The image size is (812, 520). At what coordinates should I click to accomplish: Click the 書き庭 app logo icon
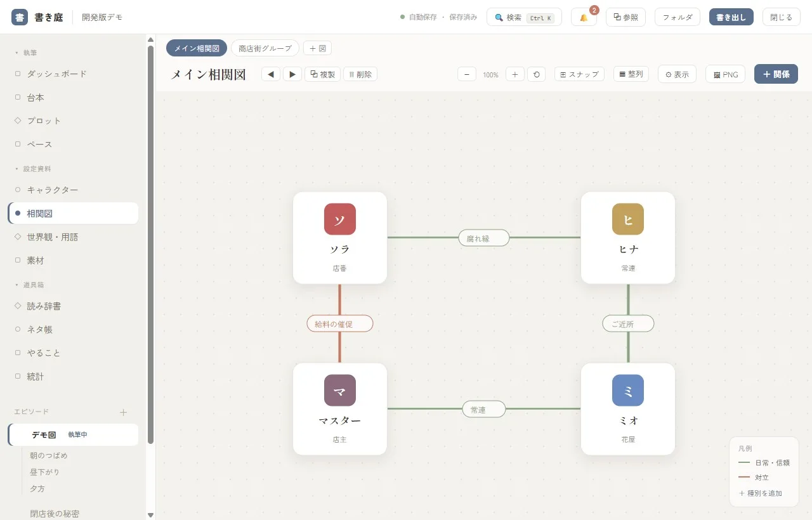coord(20,17)
